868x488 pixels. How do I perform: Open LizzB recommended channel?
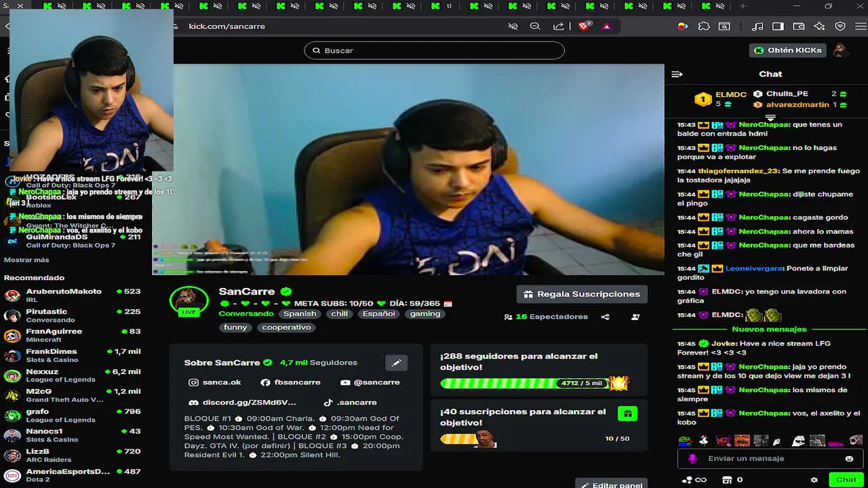[x=72, y=455]
